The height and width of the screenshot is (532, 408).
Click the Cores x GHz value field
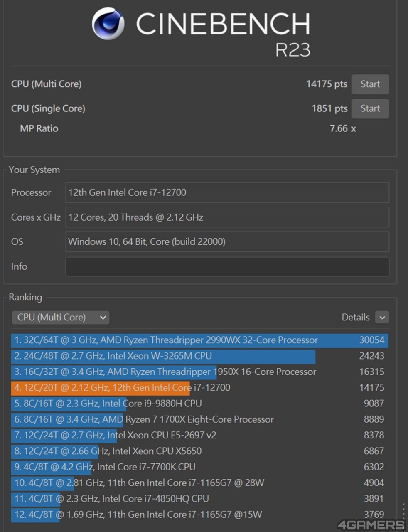[227, 217]
